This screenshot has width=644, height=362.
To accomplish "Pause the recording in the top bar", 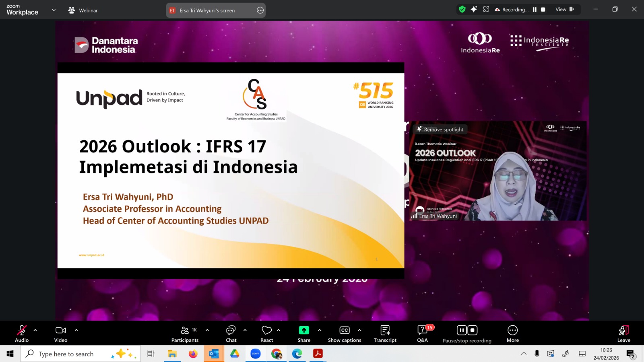I will 535,10.
